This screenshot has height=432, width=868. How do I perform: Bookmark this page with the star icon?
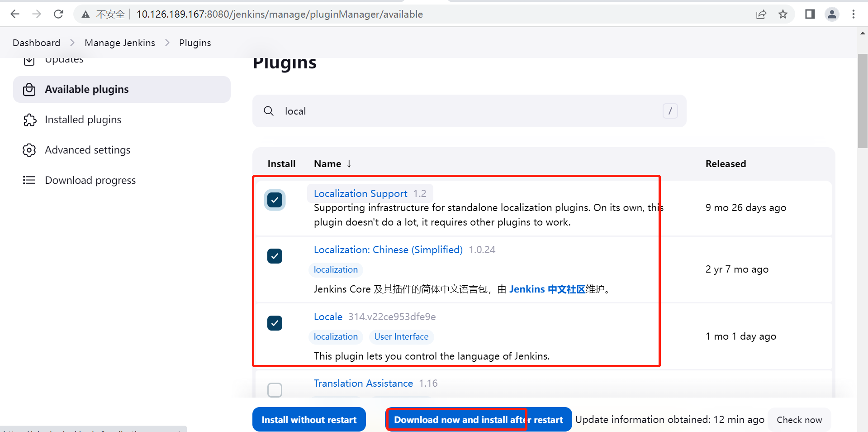click(783, 14)
